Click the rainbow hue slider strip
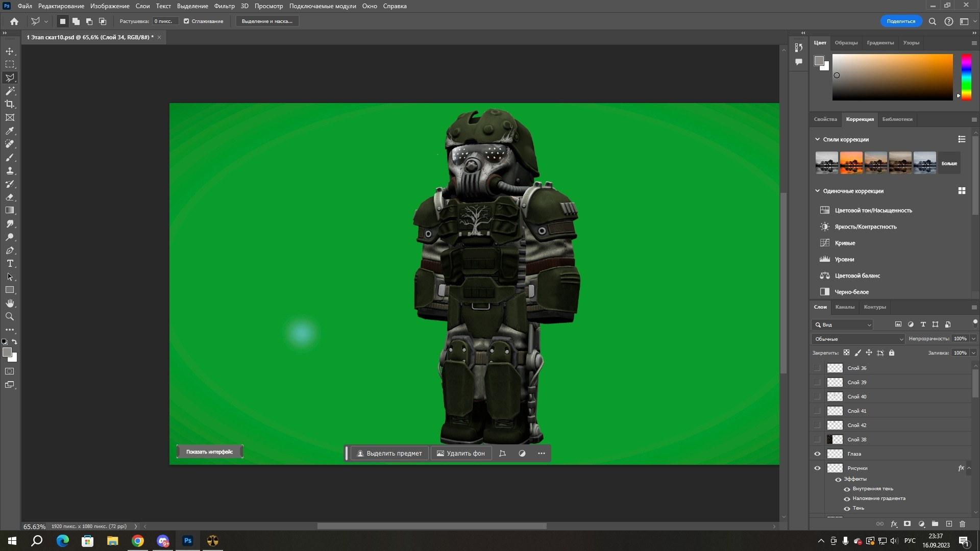 (966, 77)
